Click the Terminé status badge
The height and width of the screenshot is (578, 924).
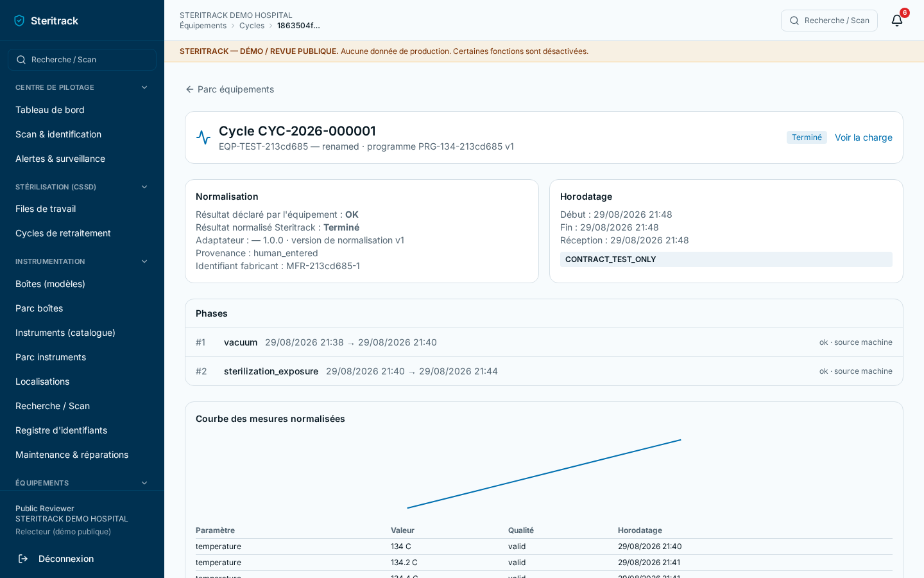pos(807,137)
